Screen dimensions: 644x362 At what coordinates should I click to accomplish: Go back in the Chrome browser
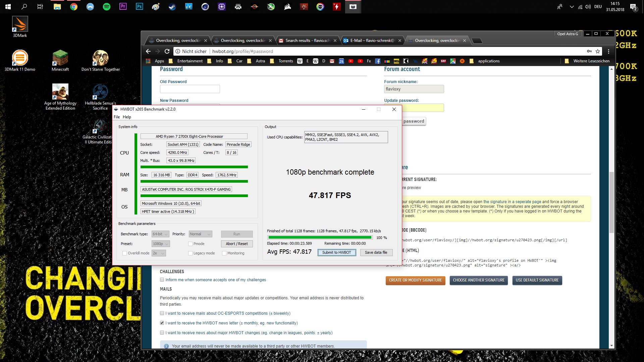[x=148, y=51]
